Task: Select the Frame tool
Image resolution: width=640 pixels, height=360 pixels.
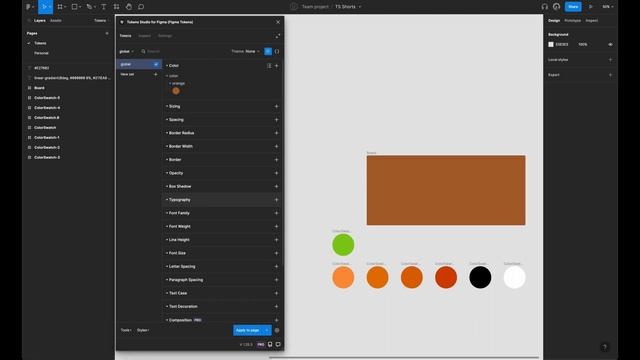Action: click(x=60, y=7)
